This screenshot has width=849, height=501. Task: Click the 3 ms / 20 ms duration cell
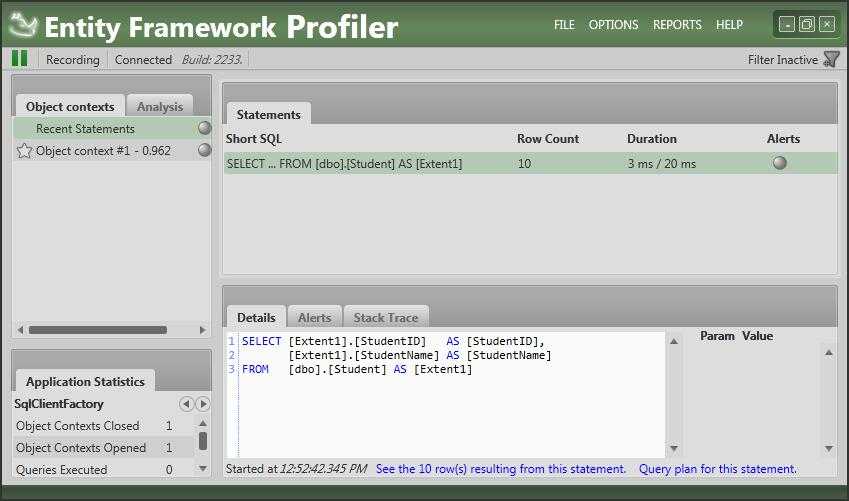pos(662,164)
